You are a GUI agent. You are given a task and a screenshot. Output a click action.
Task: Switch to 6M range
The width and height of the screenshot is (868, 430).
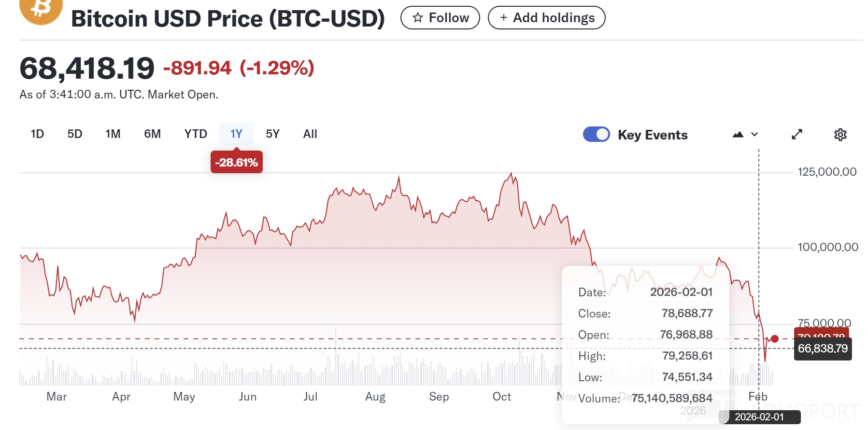pyautogui.click(x=153, y=134)
